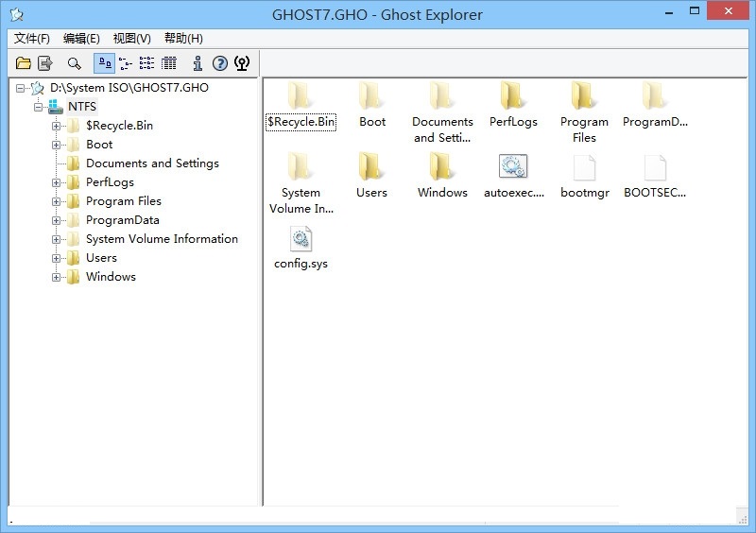Switch to small icons view
Image resolution: width=756 pixels, height=533 pixels.
tap(126, 63)
